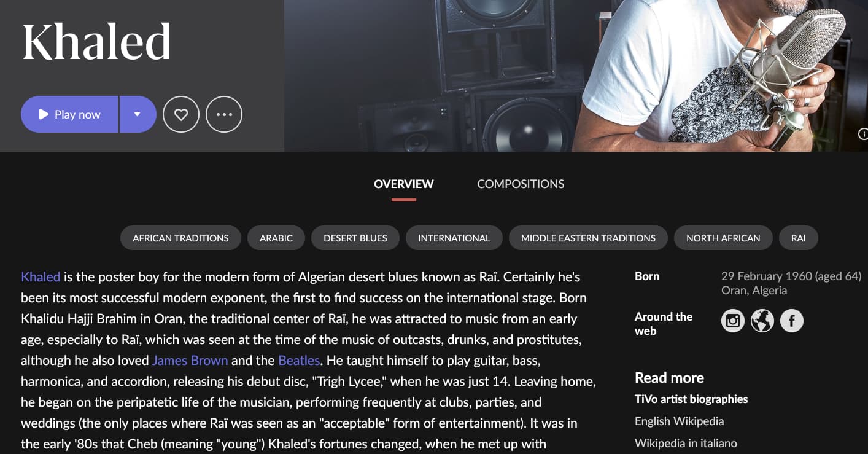The width and height of the screenshot is (868, 454).
Task: Select the African Traditions genre tag
Action: 180,238
